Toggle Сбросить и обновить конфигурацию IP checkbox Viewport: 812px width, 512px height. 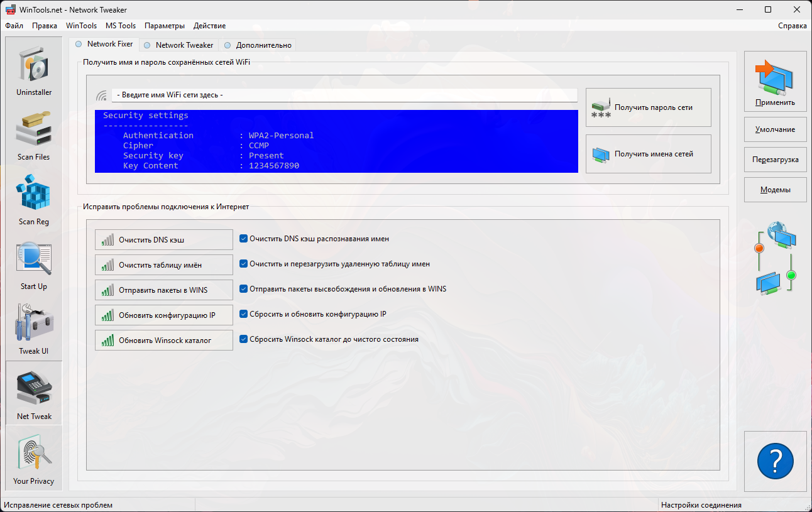click(x=244, y=313)
